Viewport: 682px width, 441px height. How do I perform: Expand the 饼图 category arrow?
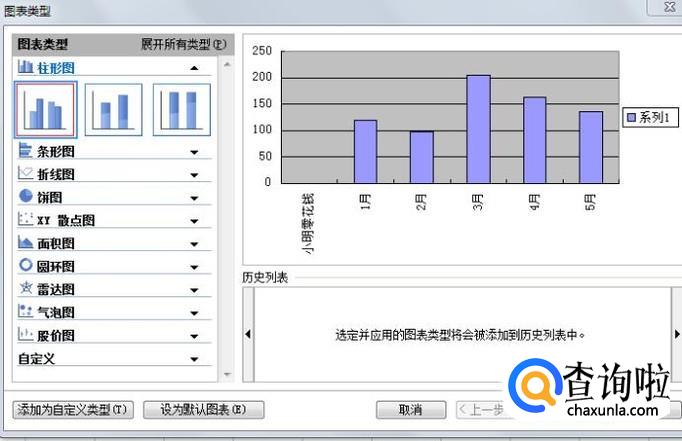tap(194, 198)
